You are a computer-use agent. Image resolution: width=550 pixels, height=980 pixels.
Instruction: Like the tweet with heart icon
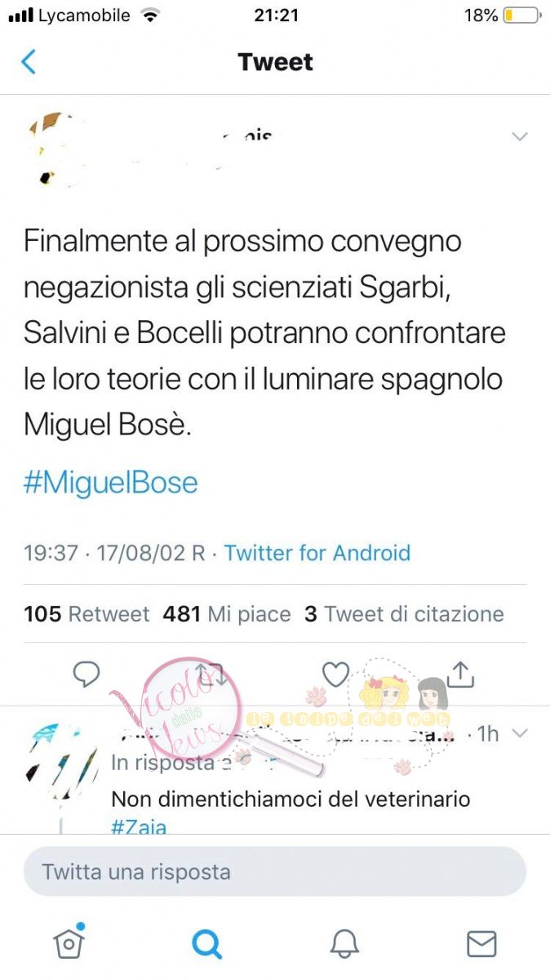click(335, 675)
